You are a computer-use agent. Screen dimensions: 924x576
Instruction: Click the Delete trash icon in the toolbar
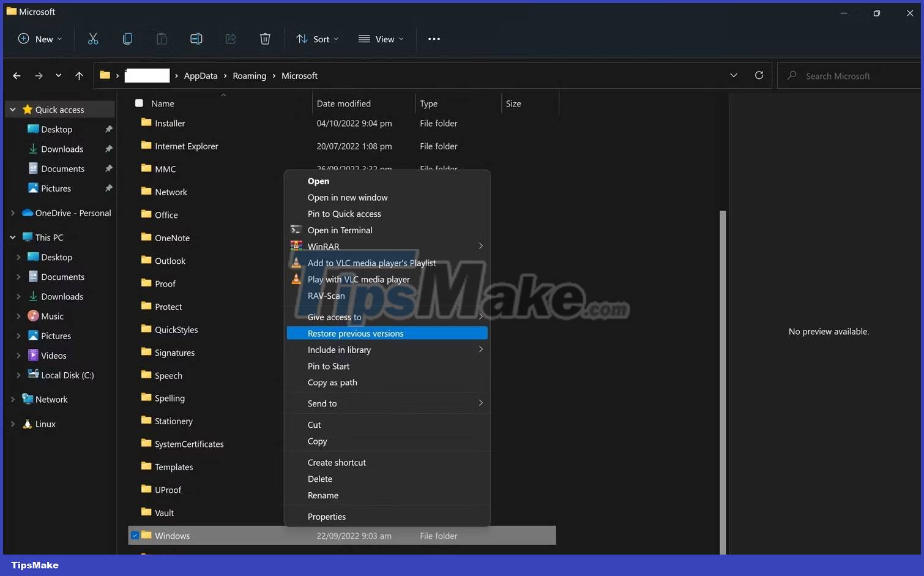265,39
